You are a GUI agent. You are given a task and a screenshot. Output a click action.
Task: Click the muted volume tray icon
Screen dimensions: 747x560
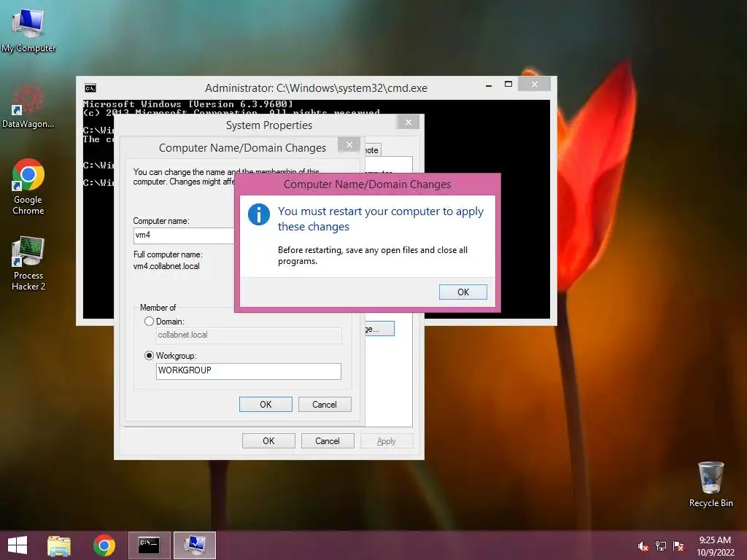643,546
